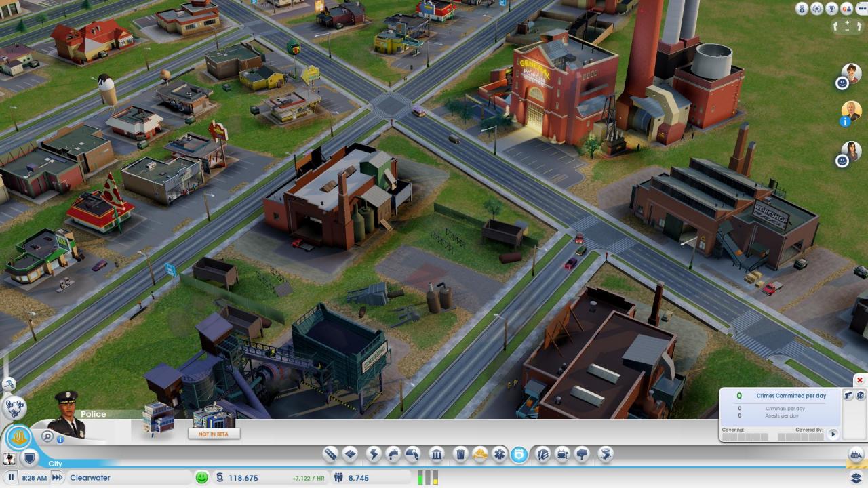Open the budget showing 118,675 simoleons
Image resolution: width=868 pixels, height=488 pixels.
(x=271, y=478)
